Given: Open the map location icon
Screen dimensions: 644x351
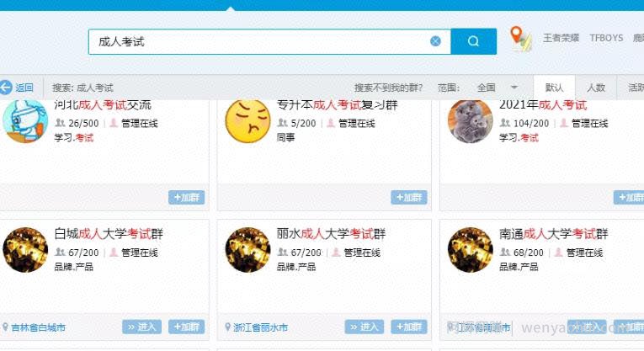Looking at the screenshot, I should 520,39.
